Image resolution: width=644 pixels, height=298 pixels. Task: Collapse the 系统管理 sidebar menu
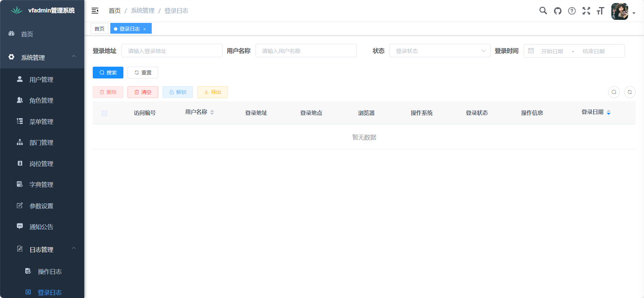click(x=42, y=57)
